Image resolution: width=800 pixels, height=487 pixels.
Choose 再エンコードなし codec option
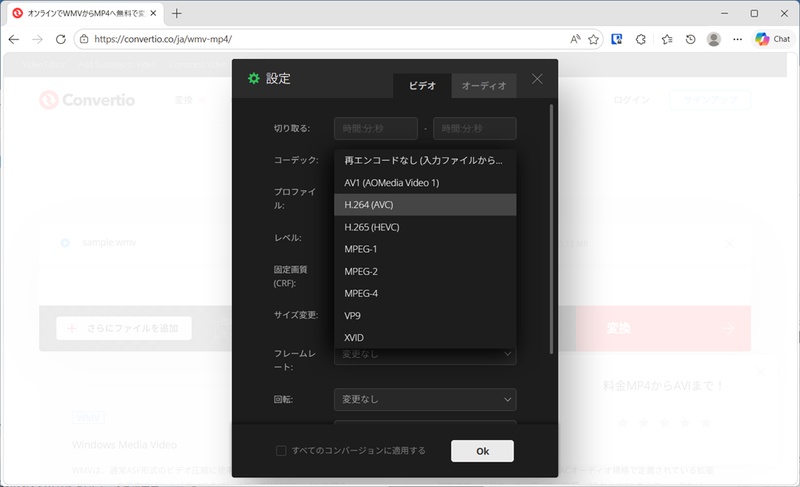[x=425, y=161]
